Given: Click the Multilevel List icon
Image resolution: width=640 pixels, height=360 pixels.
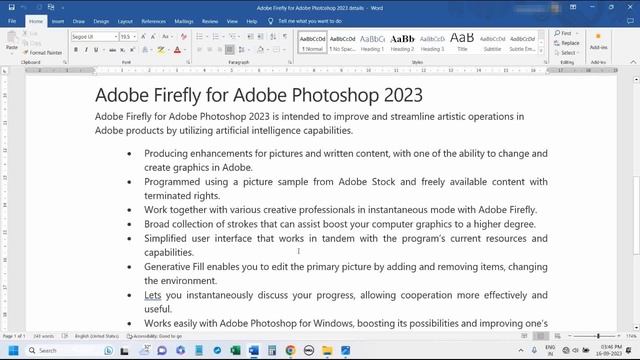Looking at the screenshot, I should (232, 37).
